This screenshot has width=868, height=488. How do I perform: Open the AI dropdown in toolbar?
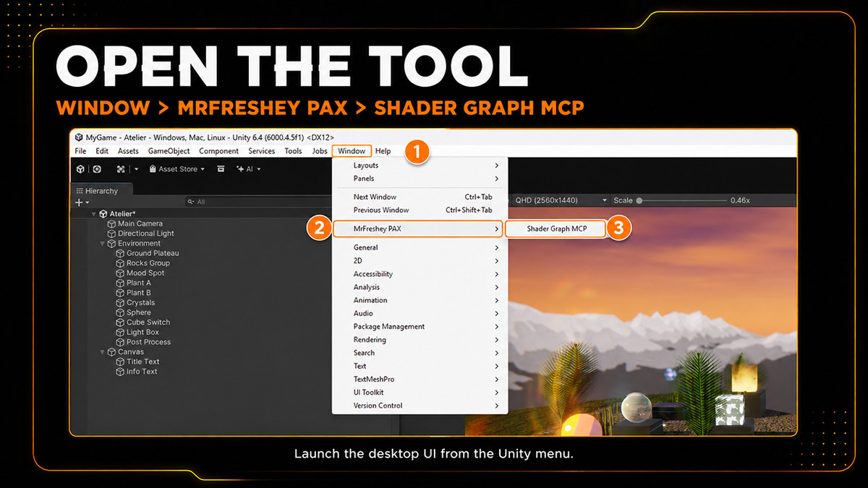248,169
